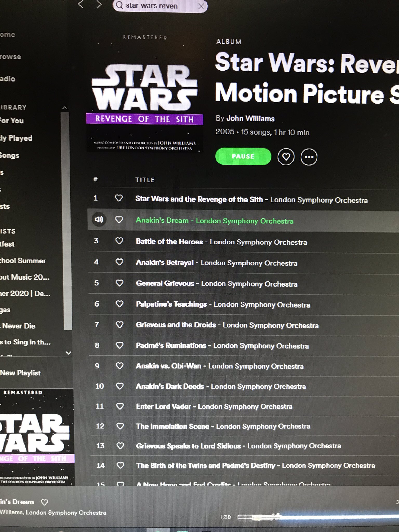Like the track 'Anakin's Dark Deeds'
Viewport: 399px width, 532px height.
click(x=120, y=386)
